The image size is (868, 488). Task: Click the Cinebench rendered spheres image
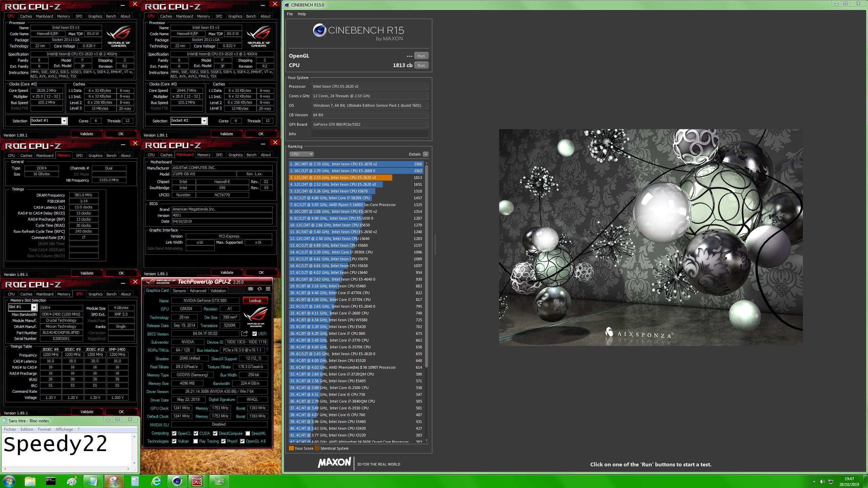pyautogui.click(x=651, y=237)
